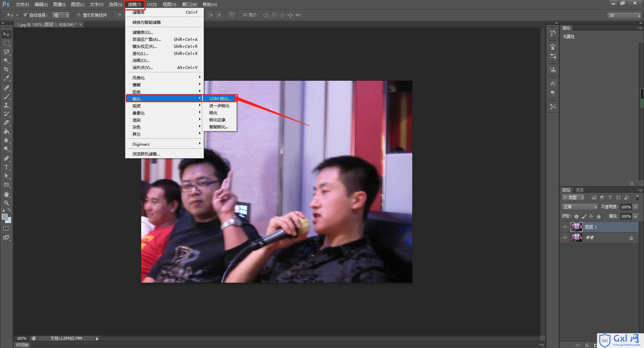
Task: Switch to the 通道 tab
Action: 579,190
